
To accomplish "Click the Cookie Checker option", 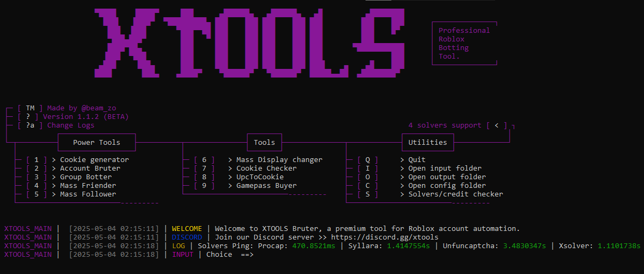I will [266, 168].
